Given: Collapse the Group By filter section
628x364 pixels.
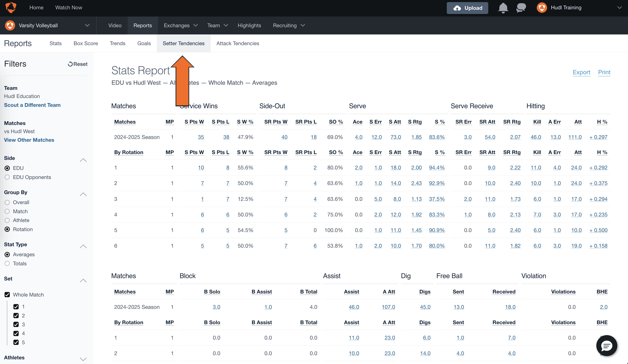Looking at the screenshot, I should point(83,194).
